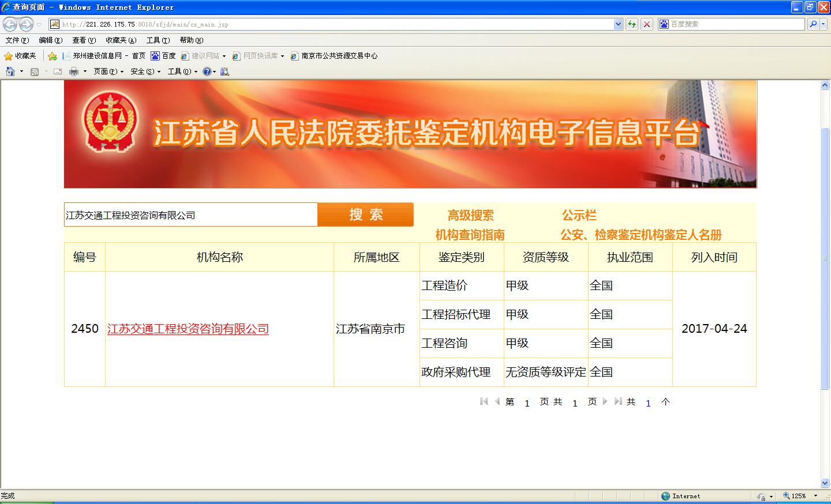The image size is (831, 504).
Task: Click the magnifier search icon beside Baidu box
Action: (x=813, y=24)
